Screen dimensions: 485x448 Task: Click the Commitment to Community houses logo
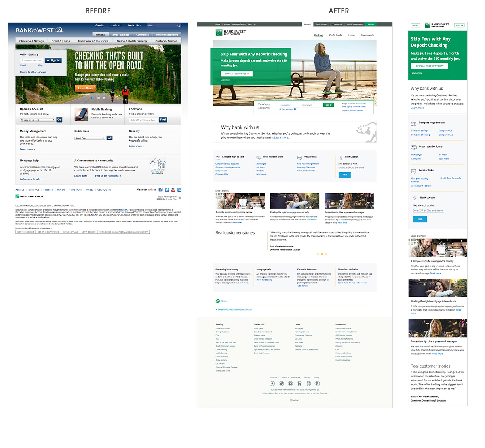pyautogui.click(x=158, y=167)
